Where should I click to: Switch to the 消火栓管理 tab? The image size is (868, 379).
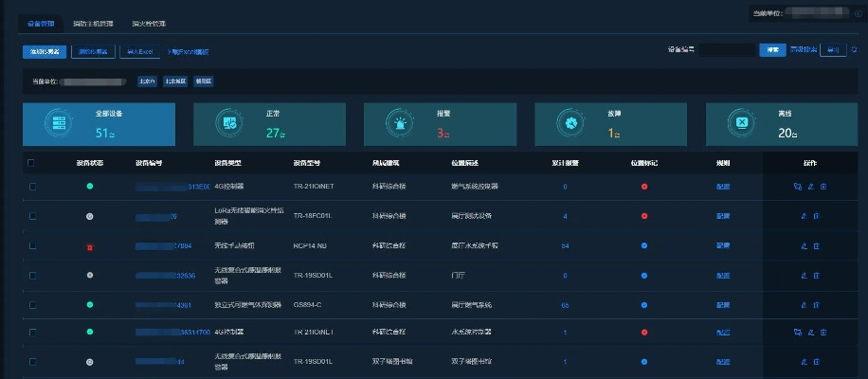coord(148,22)
